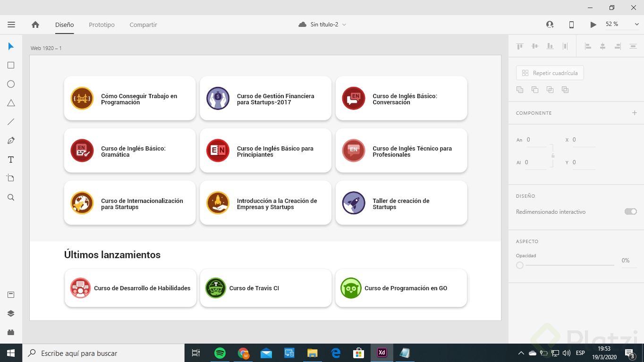
Task: Click the Align Middle vertically icon
Action: [535, 46]
